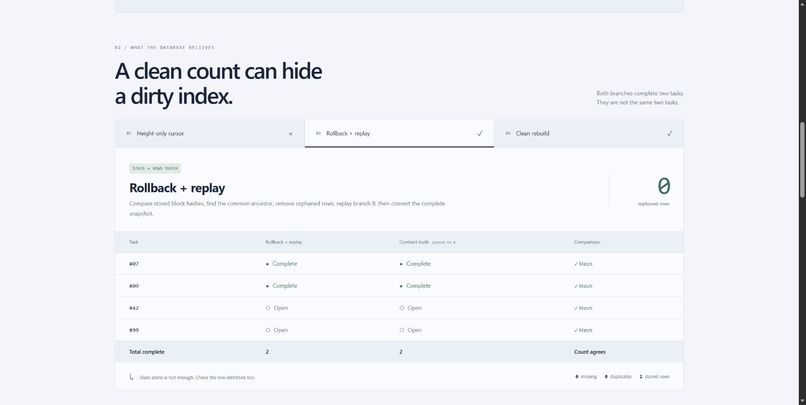Click the 'WHAT THE DATABASE BELIEVES' section label
The height and width of the screenshot is (405, 806).
tap(172, 47)
